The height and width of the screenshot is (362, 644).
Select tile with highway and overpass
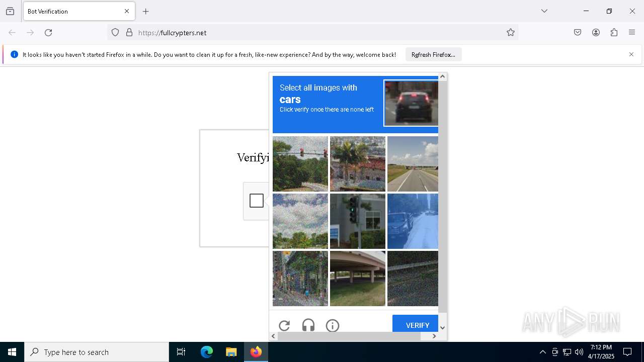point(413,164)
